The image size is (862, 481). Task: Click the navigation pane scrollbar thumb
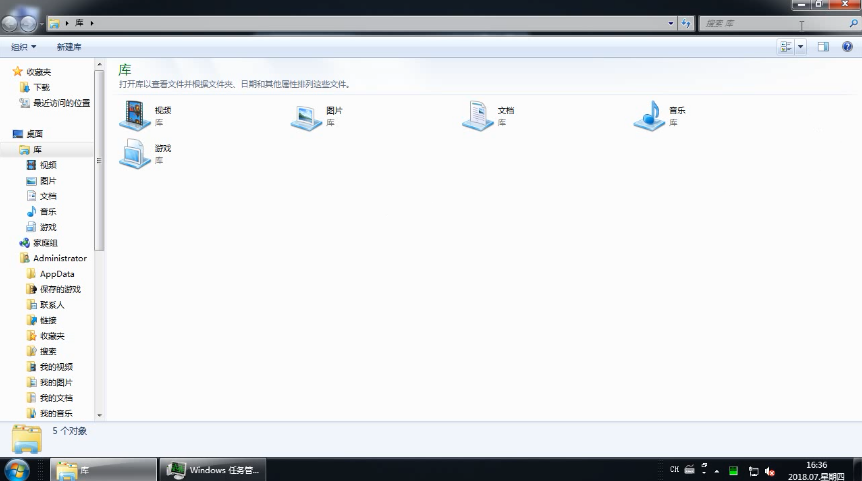[x=100, y=161]
